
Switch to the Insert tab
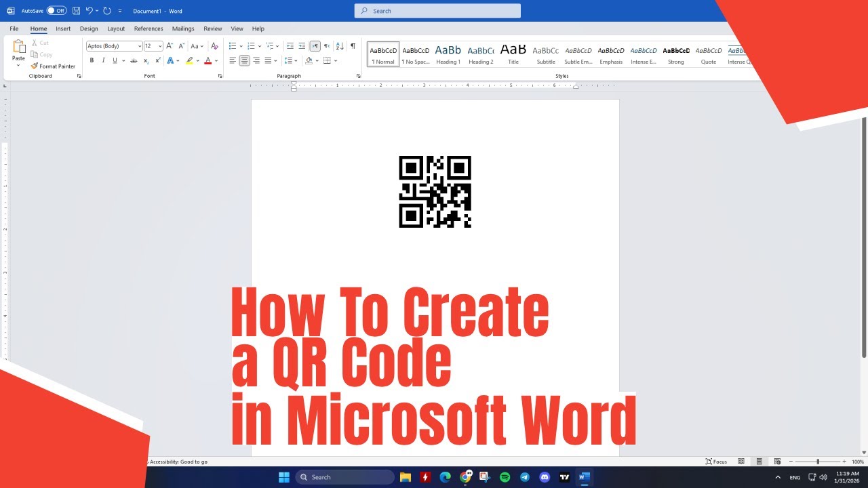tap(63, 28)
